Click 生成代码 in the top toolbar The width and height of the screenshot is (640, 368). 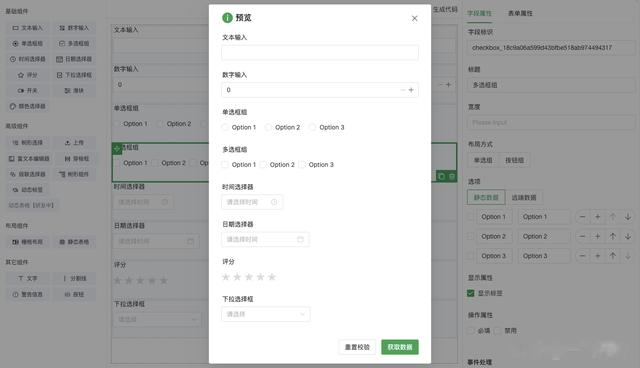445,9
